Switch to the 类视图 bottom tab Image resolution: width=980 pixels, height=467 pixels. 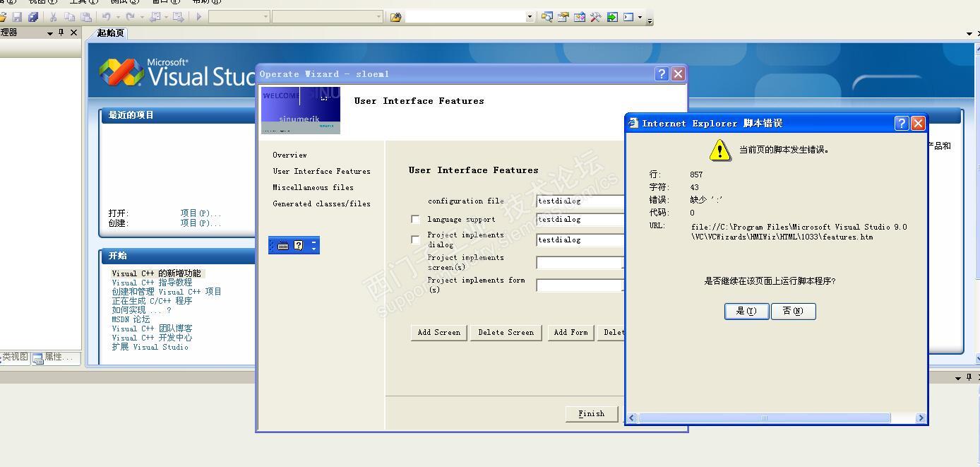pyautogui.click(x=15, y=357)
